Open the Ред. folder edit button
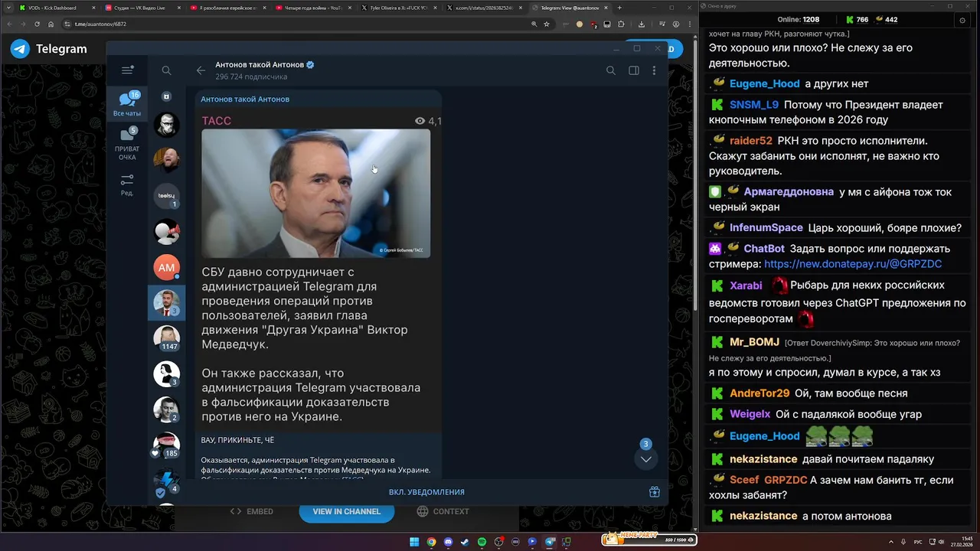 (x=127, y=184)
